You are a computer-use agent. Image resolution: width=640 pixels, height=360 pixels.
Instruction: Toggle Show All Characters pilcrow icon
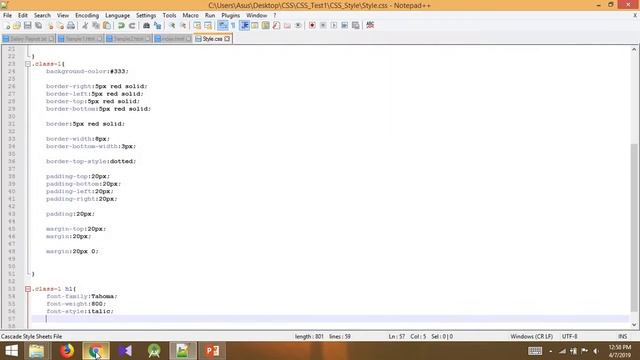pos(233,25)
